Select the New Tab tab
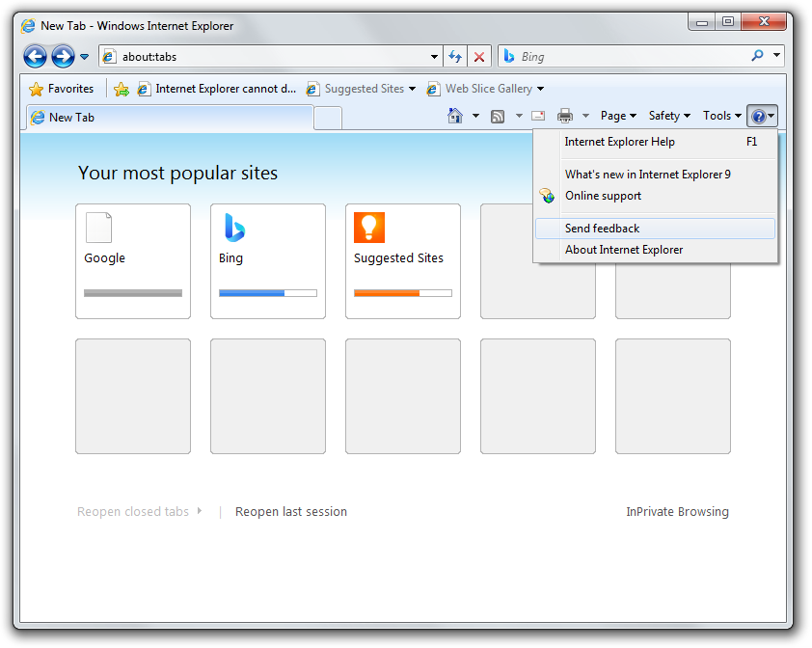This screenshot has height=648, width=812. (x=170, y=118)
